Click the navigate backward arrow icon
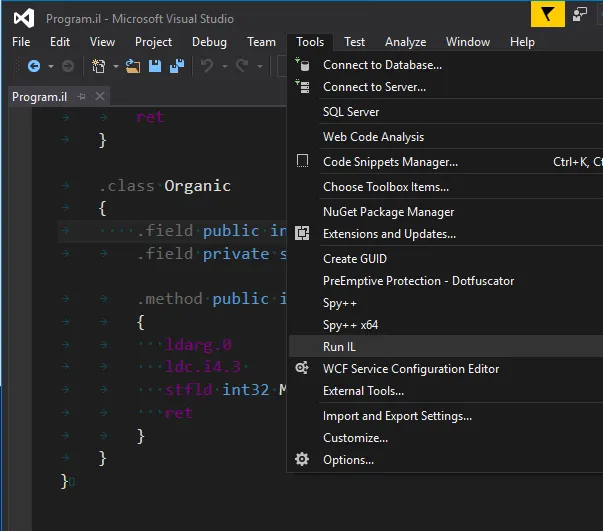Viewport: 603px width, 531px height. [34, 66]
